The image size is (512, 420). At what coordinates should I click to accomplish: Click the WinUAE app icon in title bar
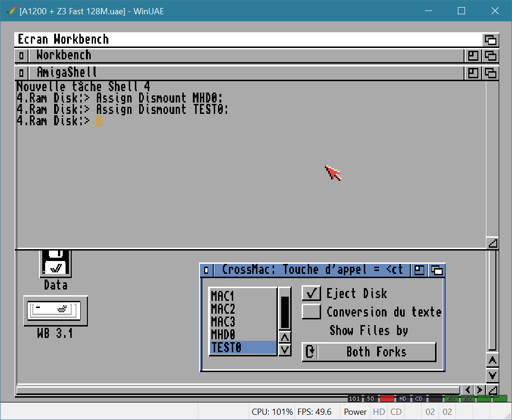click(x=11, y=11)
